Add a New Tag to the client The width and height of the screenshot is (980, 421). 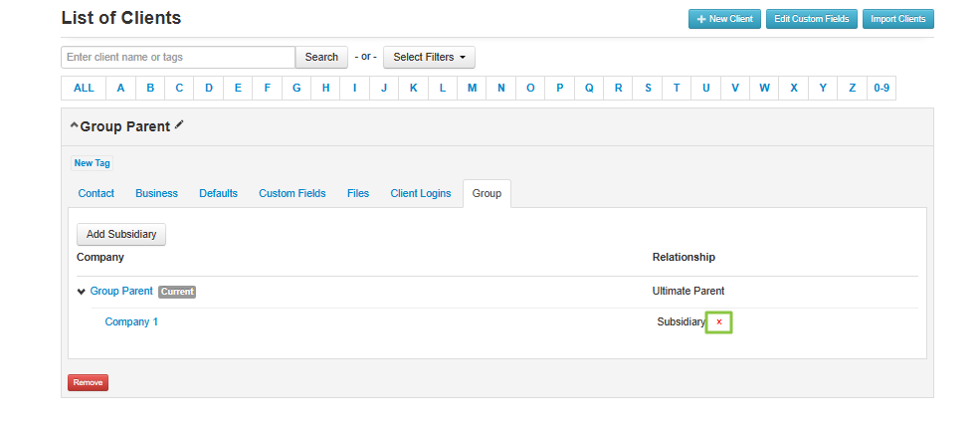[93, 163]
